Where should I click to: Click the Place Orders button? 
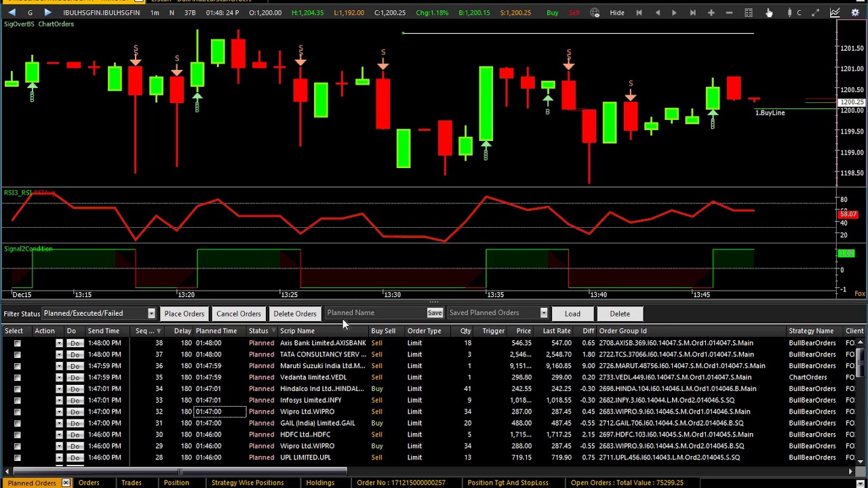[184, 314]
